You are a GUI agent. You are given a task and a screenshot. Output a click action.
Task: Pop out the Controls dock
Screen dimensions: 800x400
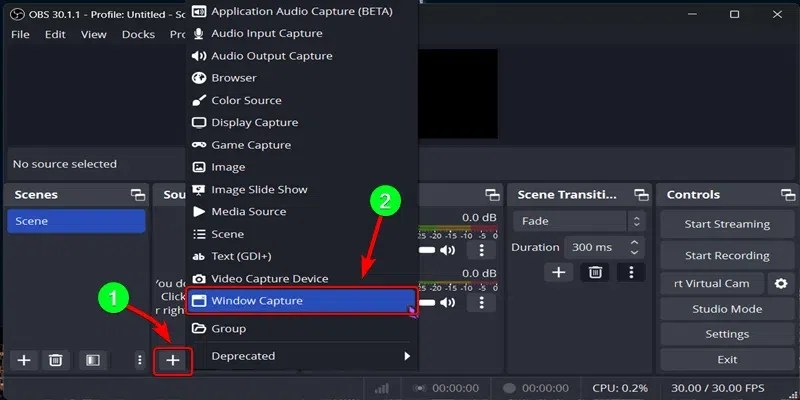[788, 194]
